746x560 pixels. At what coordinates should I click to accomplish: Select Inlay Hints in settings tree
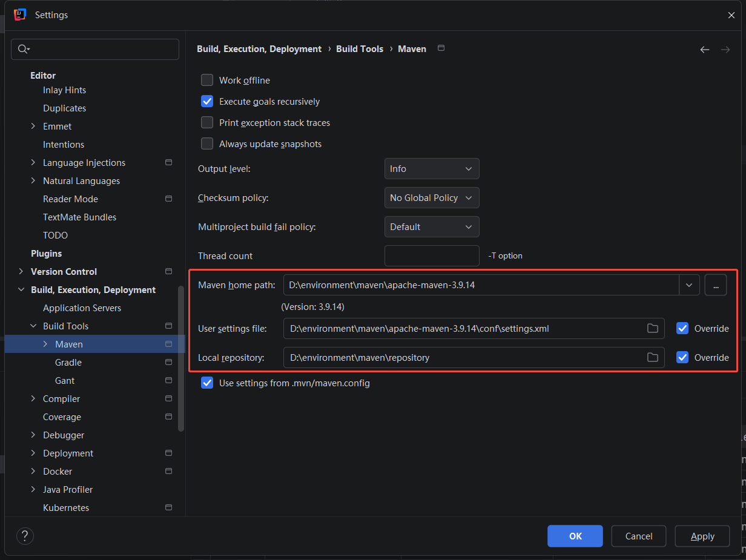click(x=64, y=90)
